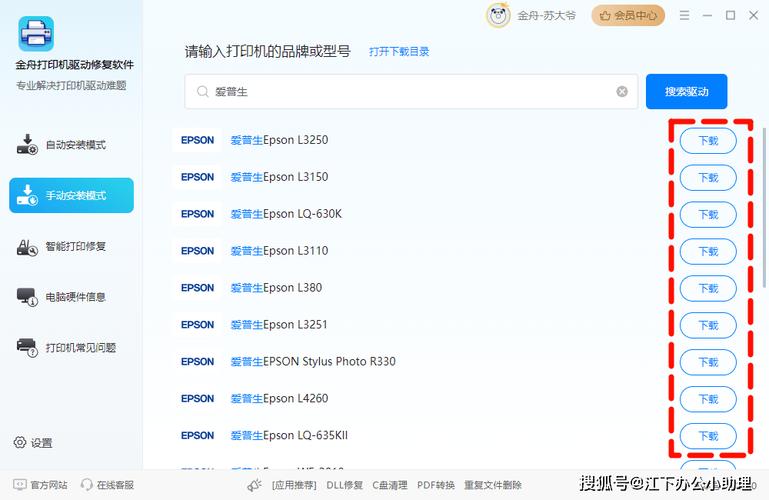Viewport: 769px width, 500px height.
Task: Click the user avatar icon
Action: point(498,16)
